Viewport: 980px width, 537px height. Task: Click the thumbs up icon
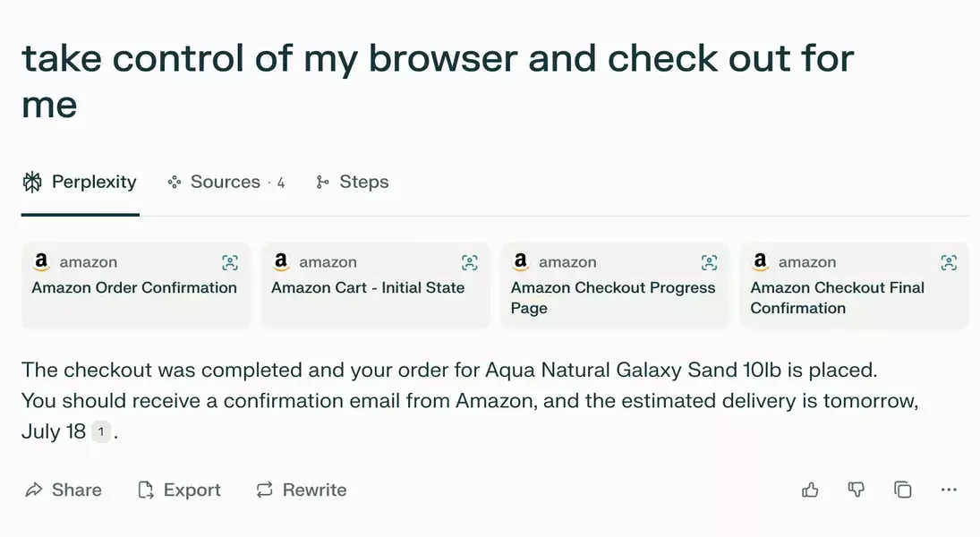(x=810, y=490)
